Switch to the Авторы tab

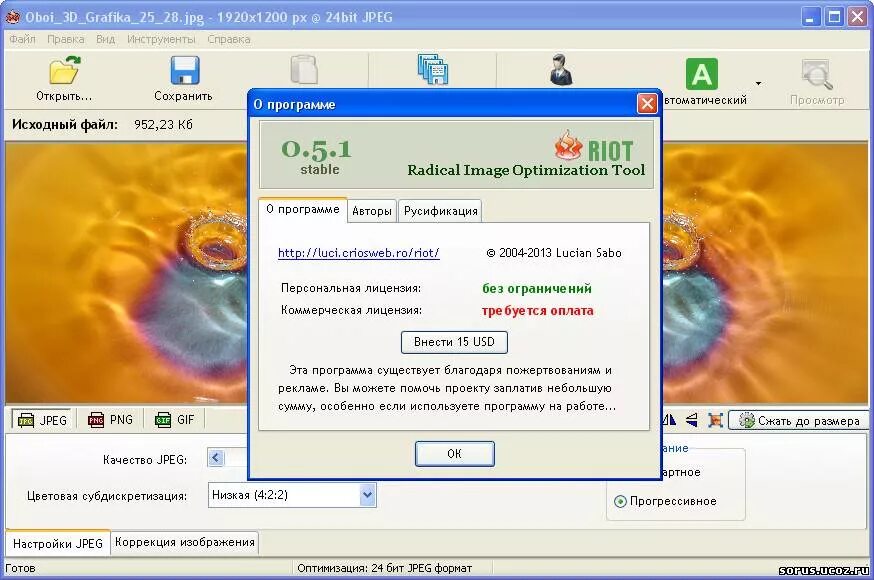coord(370,210)
